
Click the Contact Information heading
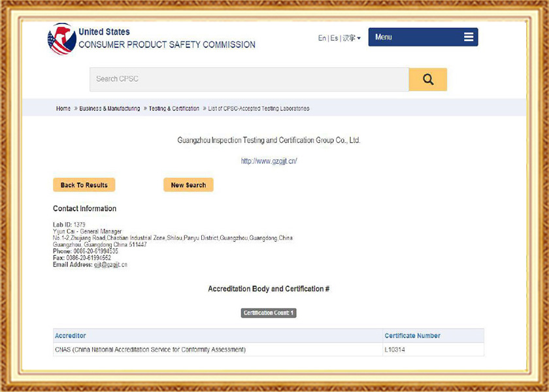coord(84,208)
